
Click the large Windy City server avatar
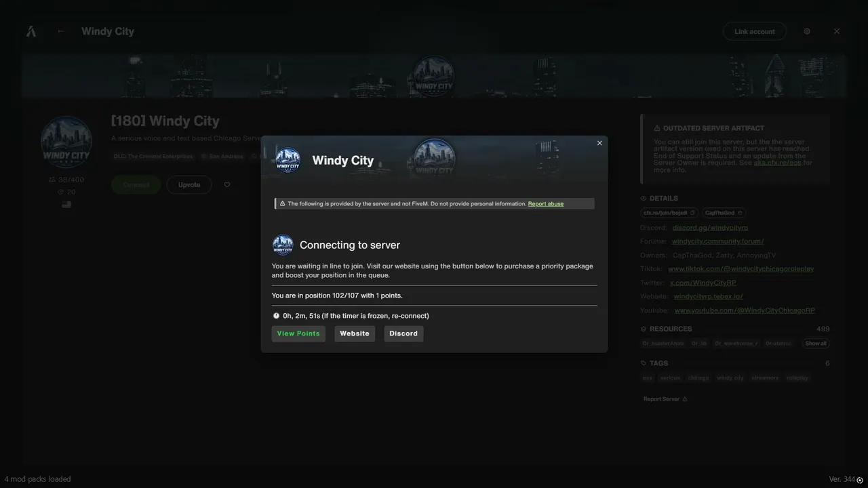[x=66, y=142]
